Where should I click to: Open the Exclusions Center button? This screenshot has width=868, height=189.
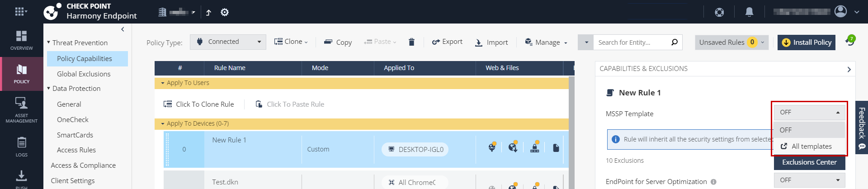point(809,162)
